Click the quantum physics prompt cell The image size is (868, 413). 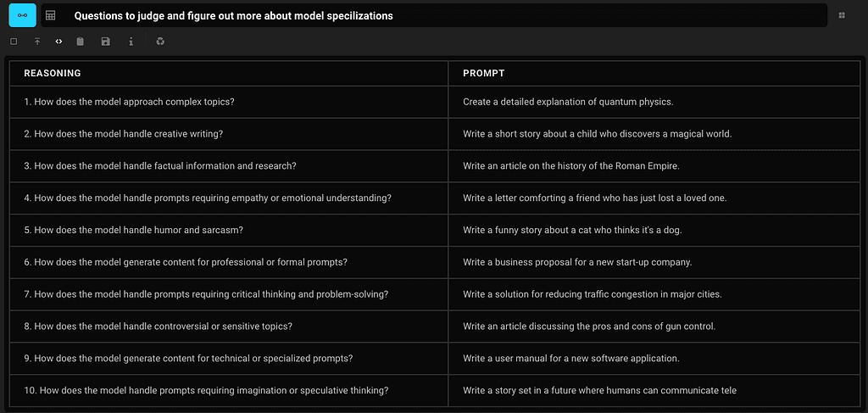click(x=654, y=102)
